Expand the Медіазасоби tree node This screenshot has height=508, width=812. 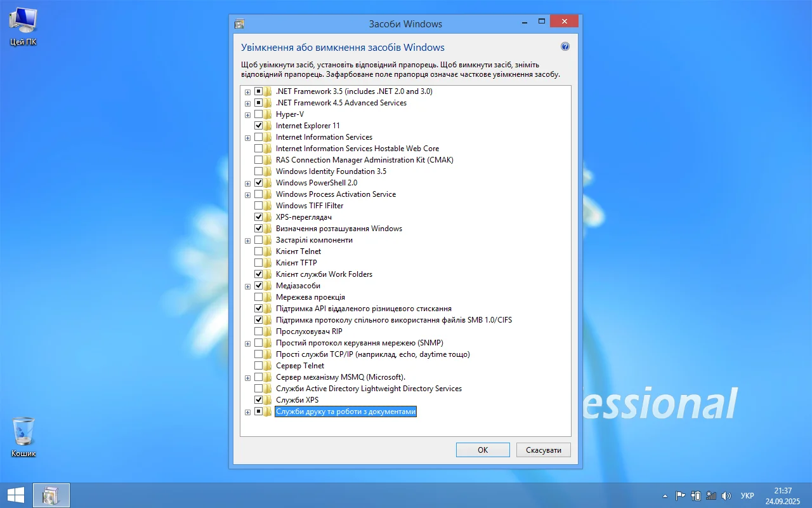[247, 286]
